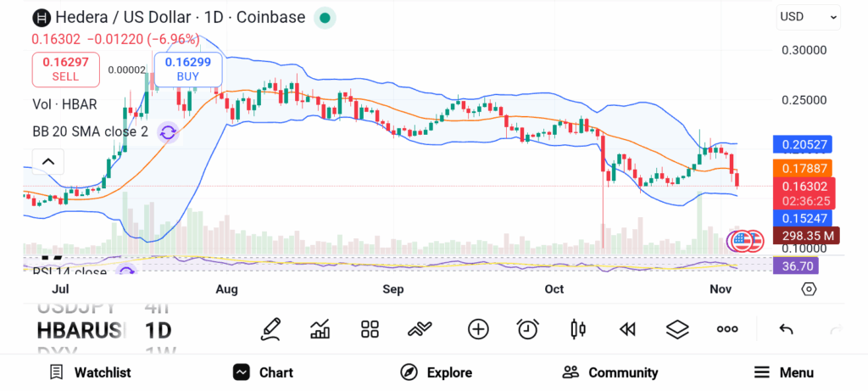Create an alert with the clock icon
Viewport: 868px width, 391px height.
pos(528,329)
